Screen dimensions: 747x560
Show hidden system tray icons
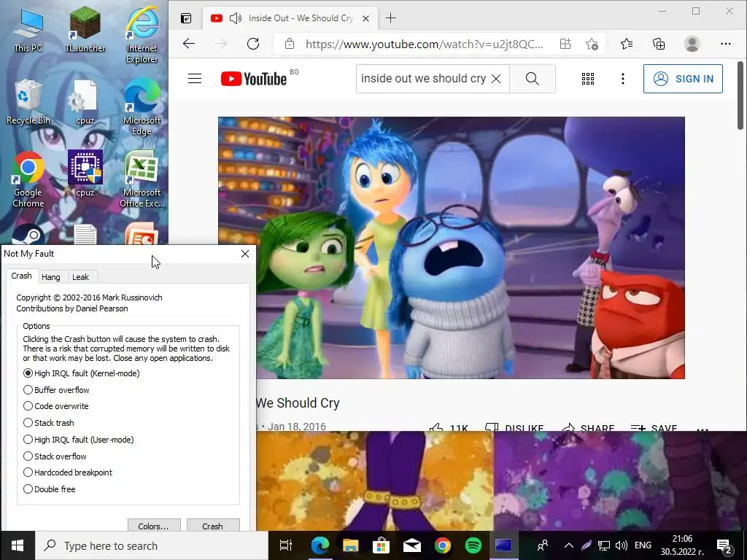pyautogui.click(x=569, y=545)
